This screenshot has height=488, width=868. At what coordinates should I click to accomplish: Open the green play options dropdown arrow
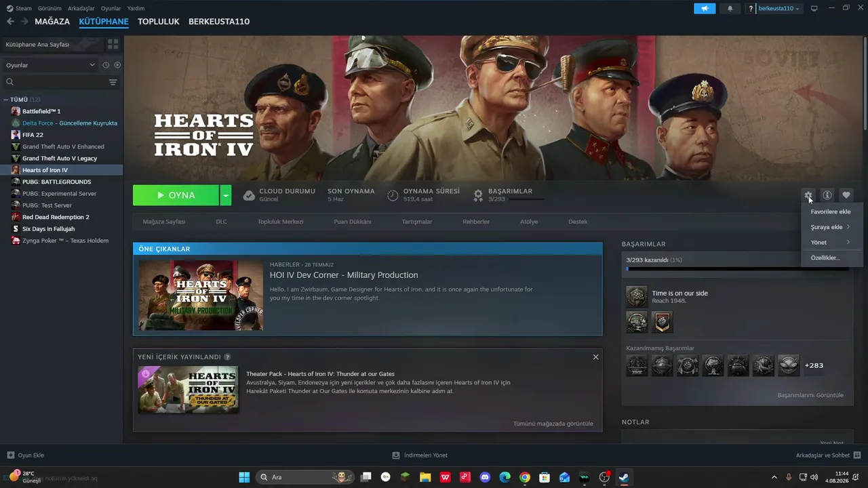226,195
